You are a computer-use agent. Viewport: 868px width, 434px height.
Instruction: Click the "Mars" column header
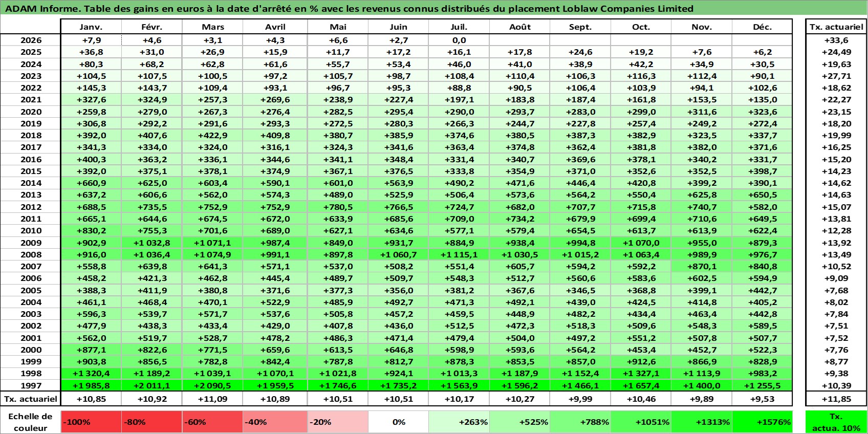(x=213, y=27)
